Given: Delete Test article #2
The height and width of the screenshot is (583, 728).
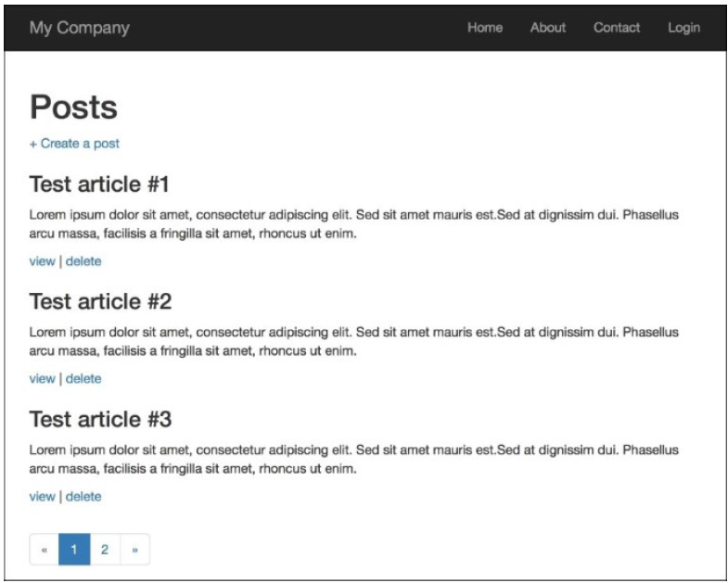Looking at the screenshot, I should click(83, 379).
